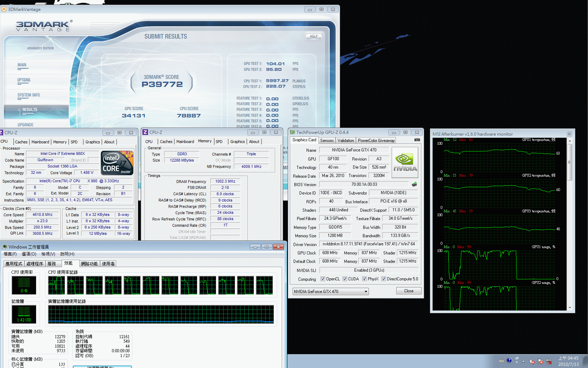Click GPU-Z screenshot camera icon
The height and width of the screenshot is (368, 588).
417,140
